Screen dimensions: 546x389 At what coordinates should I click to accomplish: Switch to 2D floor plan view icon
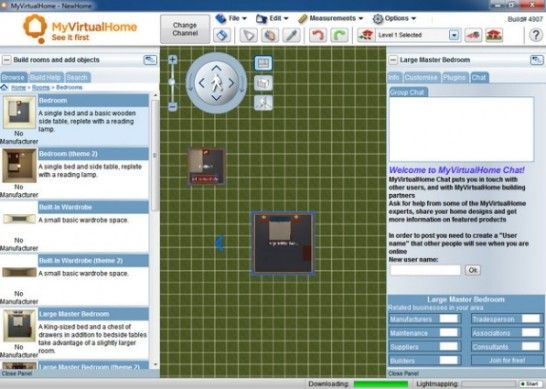pos(263,63)
